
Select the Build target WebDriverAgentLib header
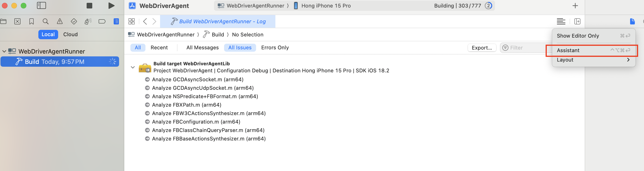pos(192,64)
